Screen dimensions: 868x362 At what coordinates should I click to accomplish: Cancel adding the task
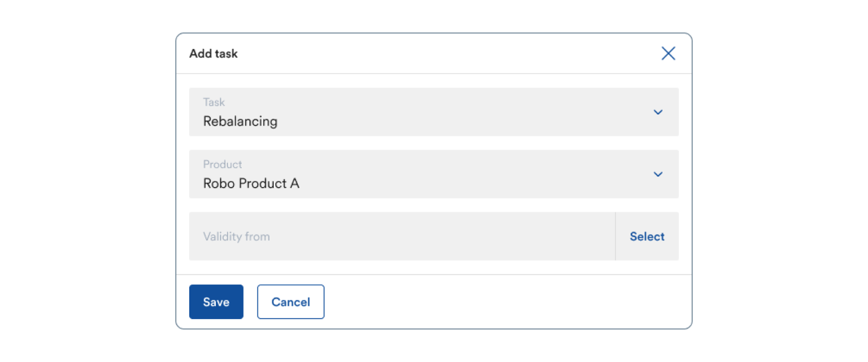pyautogui.click(x=291, y=302)
